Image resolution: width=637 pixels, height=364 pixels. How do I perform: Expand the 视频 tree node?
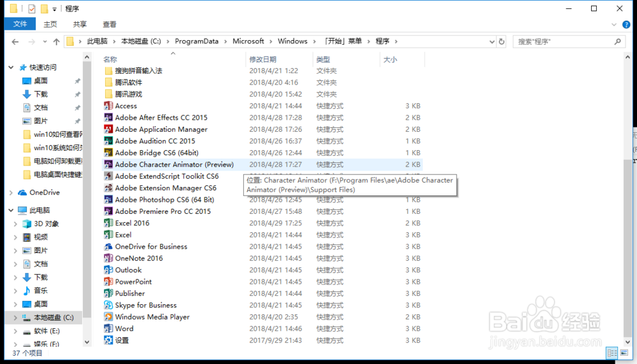15,237
